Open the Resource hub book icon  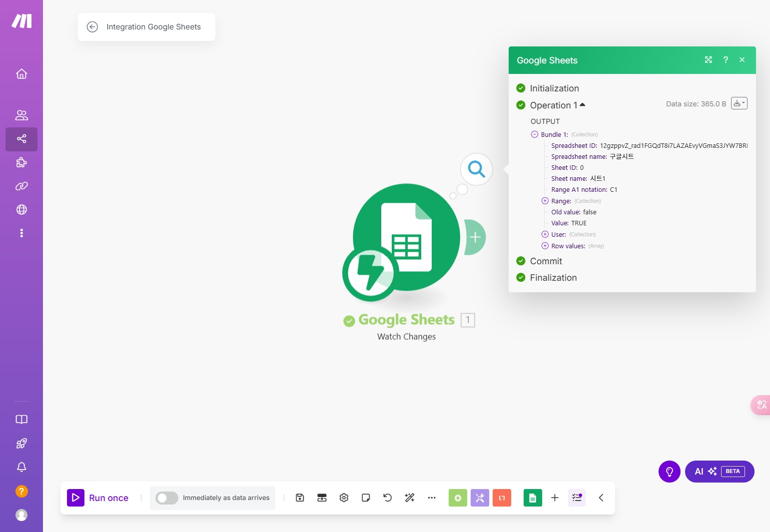tap(21, 420)
